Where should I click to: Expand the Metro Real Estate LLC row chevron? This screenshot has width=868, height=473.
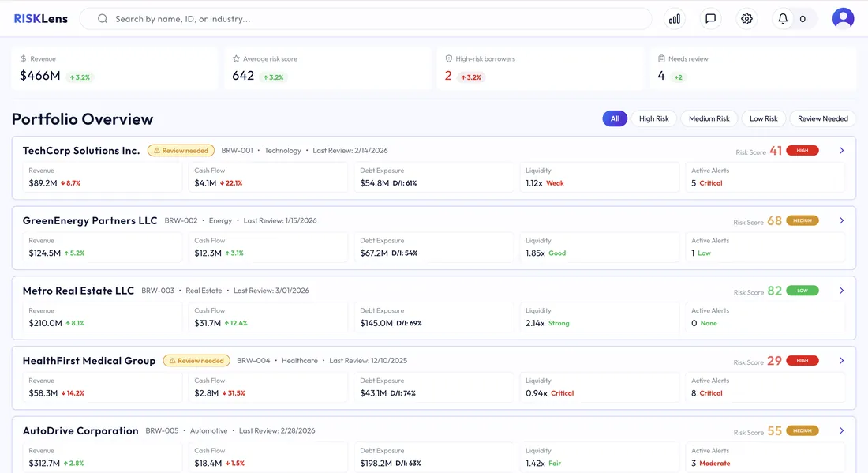841,291
